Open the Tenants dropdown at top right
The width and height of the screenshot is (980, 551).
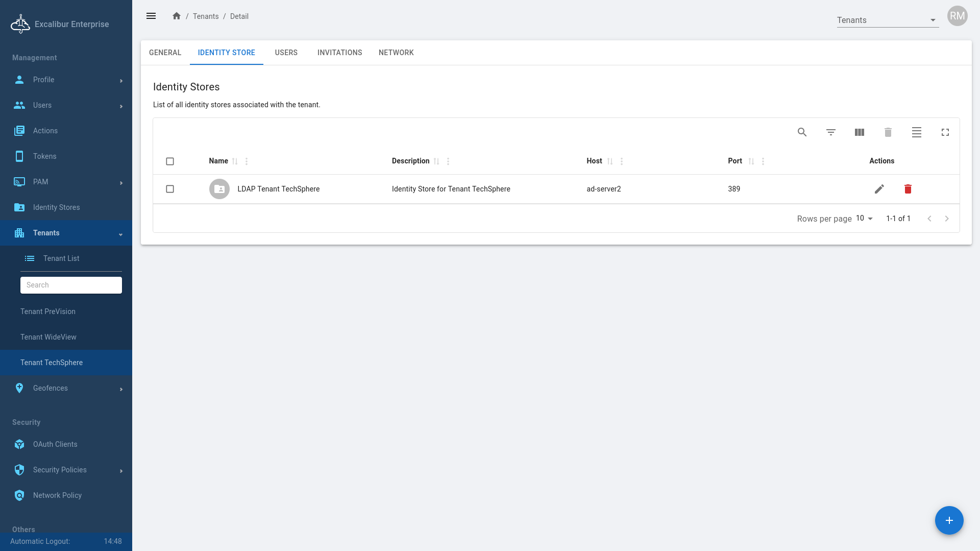click(x=887, y=20)
